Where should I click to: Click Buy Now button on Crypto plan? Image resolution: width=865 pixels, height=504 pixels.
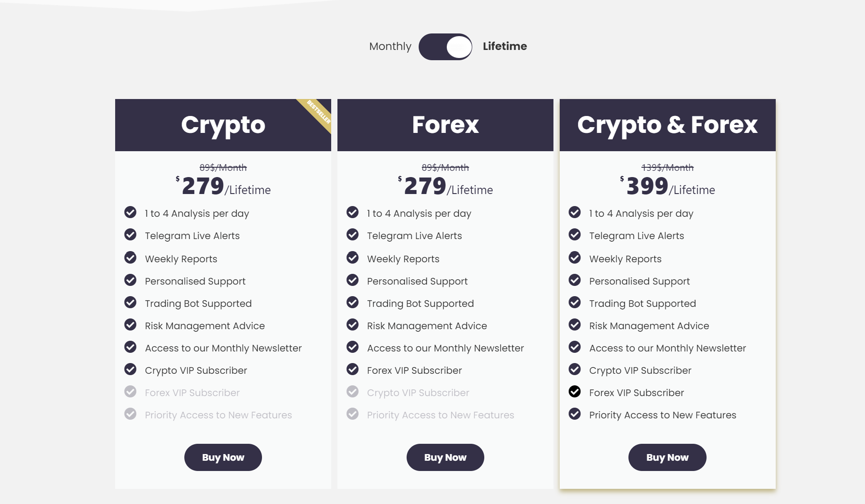tap(223, 457)
